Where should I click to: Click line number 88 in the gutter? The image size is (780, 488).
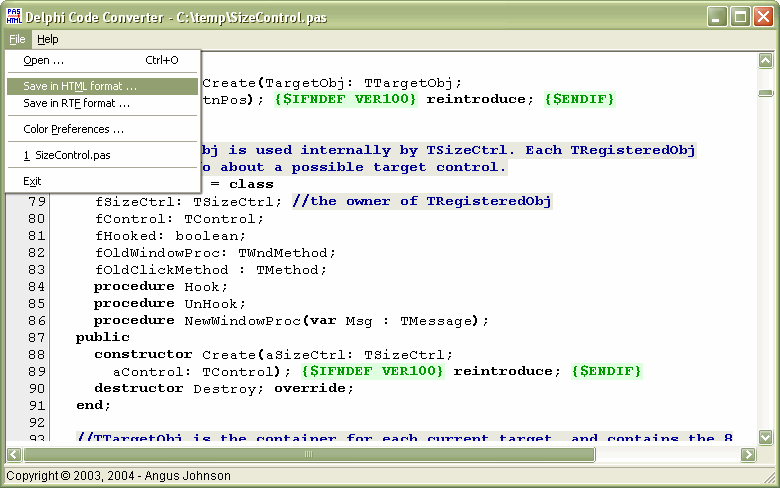pyautogui.click(x=37, y=355)
